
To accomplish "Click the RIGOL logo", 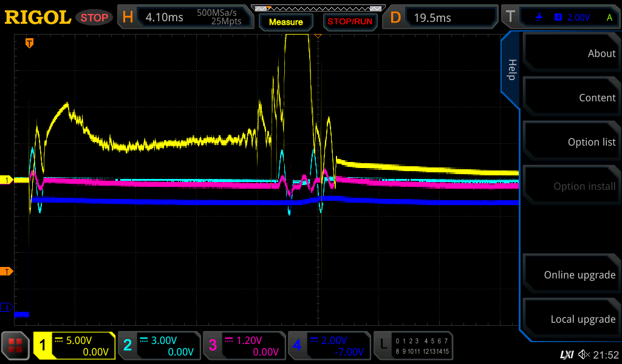I will click(38, 18).
